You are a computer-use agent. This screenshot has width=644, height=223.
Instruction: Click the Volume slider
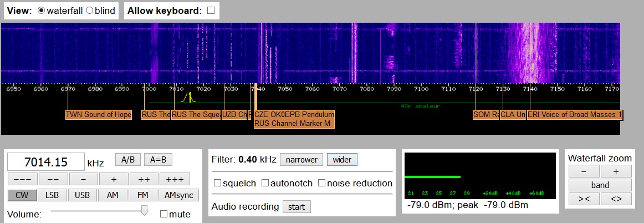coord(100,210)
